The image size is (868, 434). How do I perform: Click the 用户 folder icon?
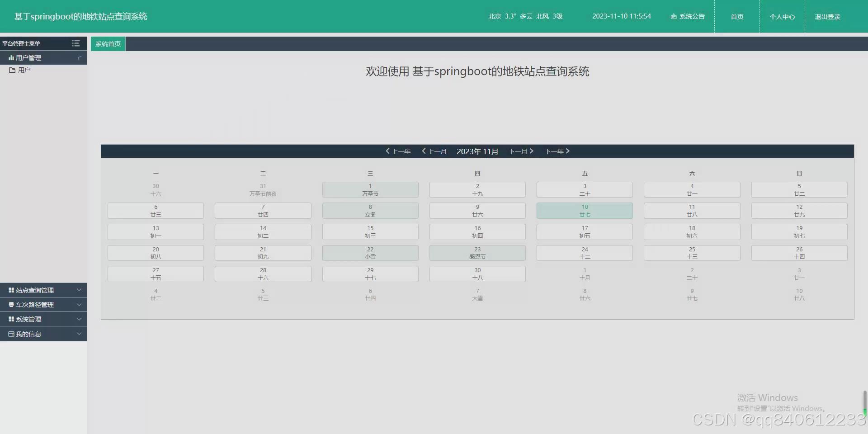[x=12, y=70]
